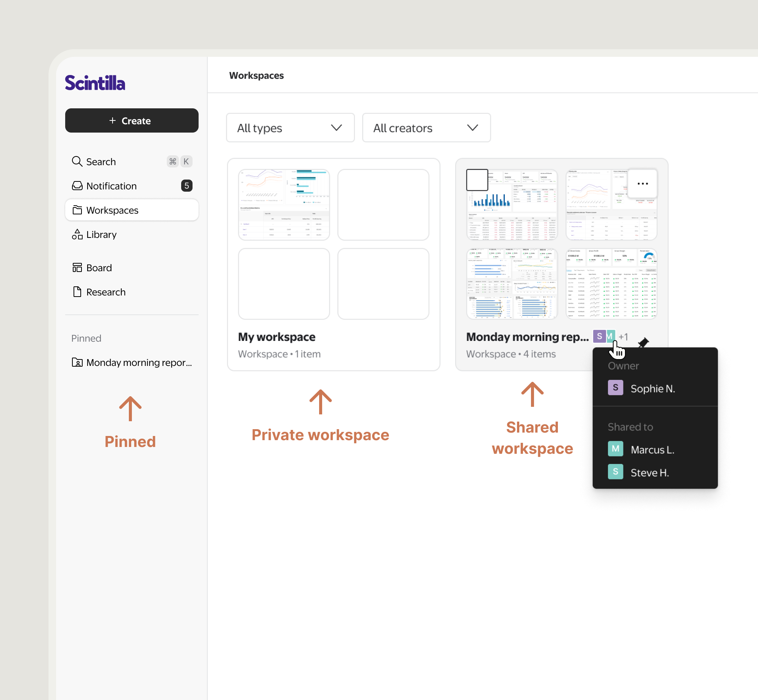Screen dimensions: 758x700
Task: Click the Search magnifier icon
Action: pos(77,161)
